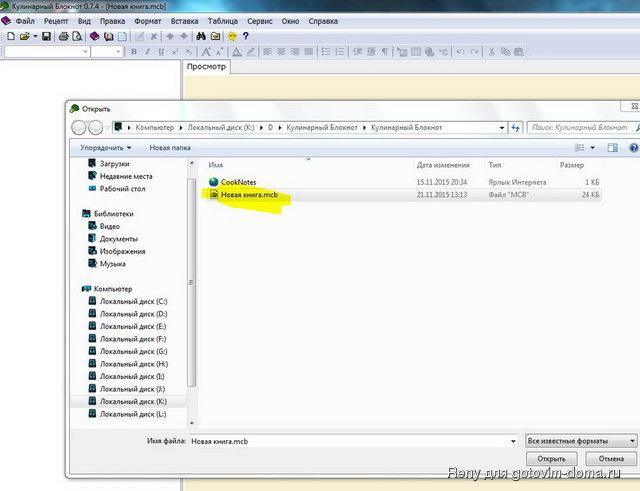Click the bulleted list icon

point(326,51)
